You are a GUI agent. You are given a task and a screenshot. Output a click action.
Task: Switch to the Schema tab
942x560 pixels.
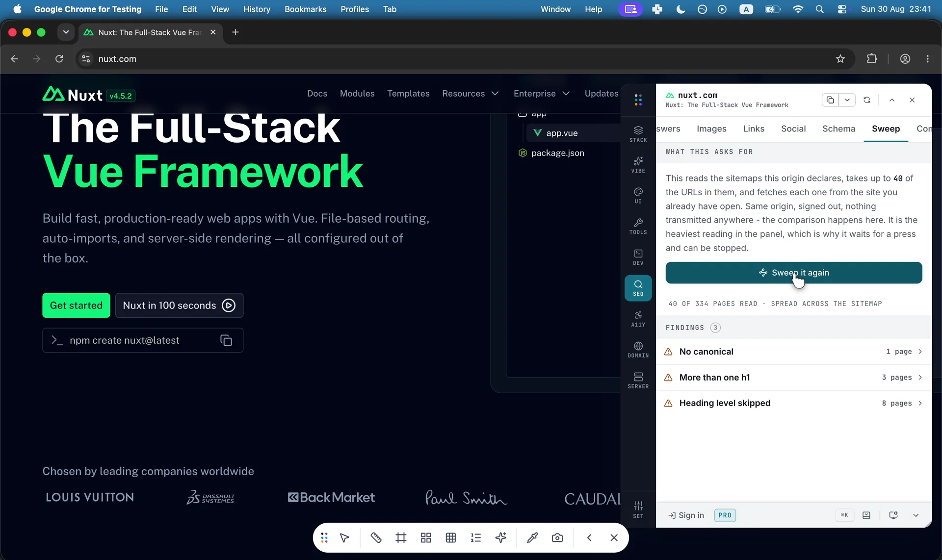839,129
